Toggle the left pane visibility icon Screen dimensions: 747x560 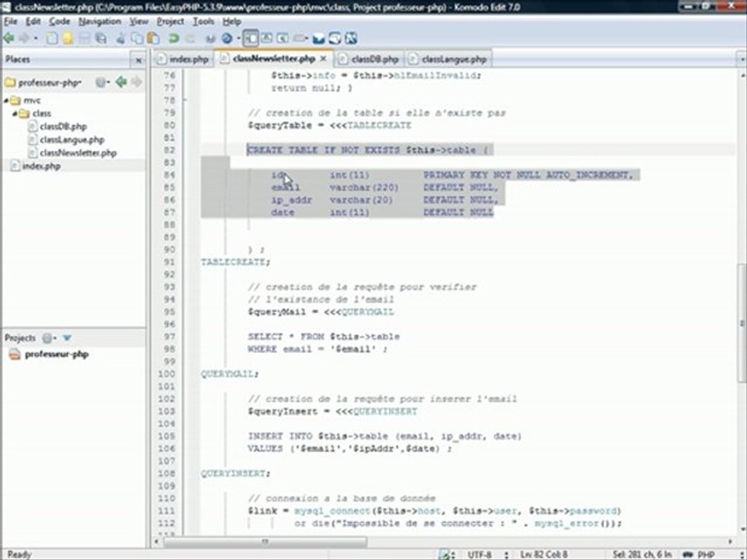(251, 38)
